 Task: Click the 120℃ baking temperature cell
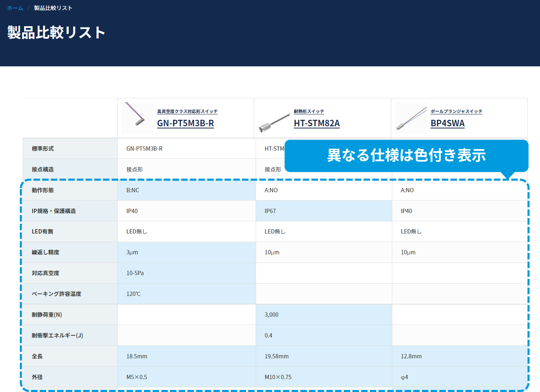click(187, 294)
